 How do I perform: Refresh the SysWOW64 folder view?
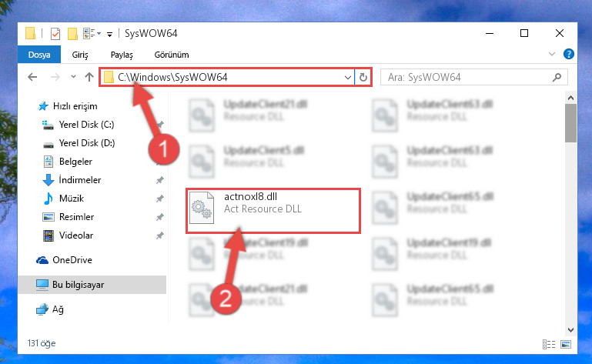[x=363, y=78]
